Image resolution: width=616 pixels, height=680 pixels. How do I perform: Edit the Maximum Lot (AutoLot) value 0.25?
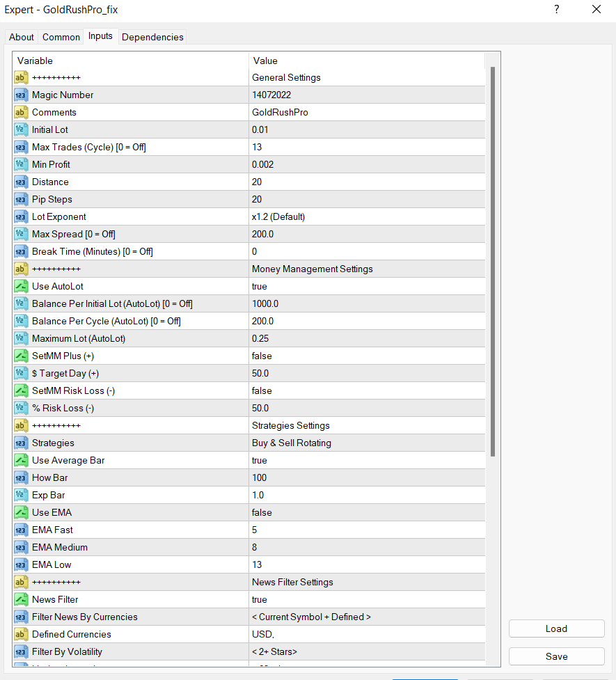(x=367, y=338)
